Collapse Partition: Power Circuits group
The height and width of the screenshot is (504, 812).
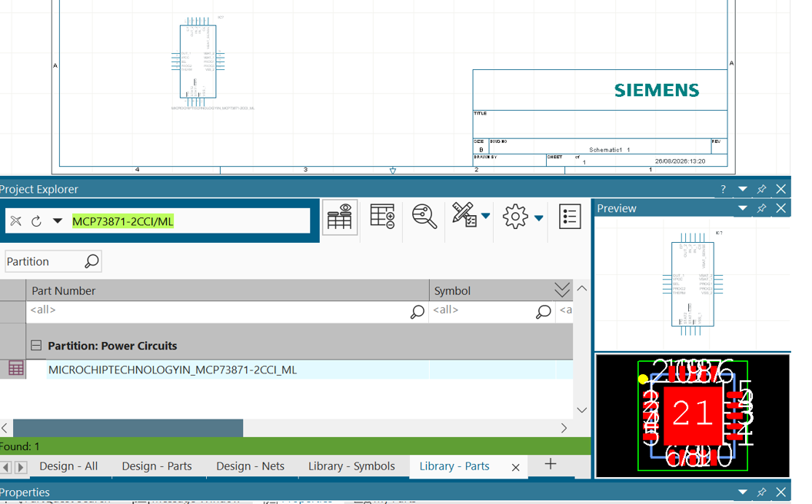[x=35, y=345]
